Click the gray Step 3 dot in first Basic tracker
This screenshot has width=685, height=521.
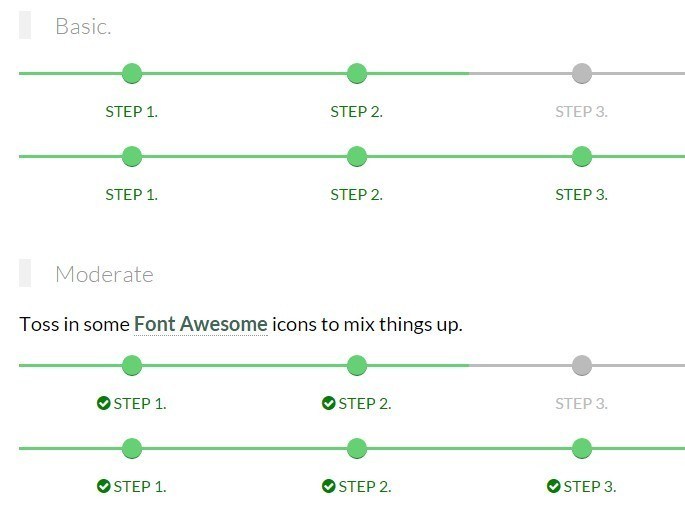tap(582, 73)
